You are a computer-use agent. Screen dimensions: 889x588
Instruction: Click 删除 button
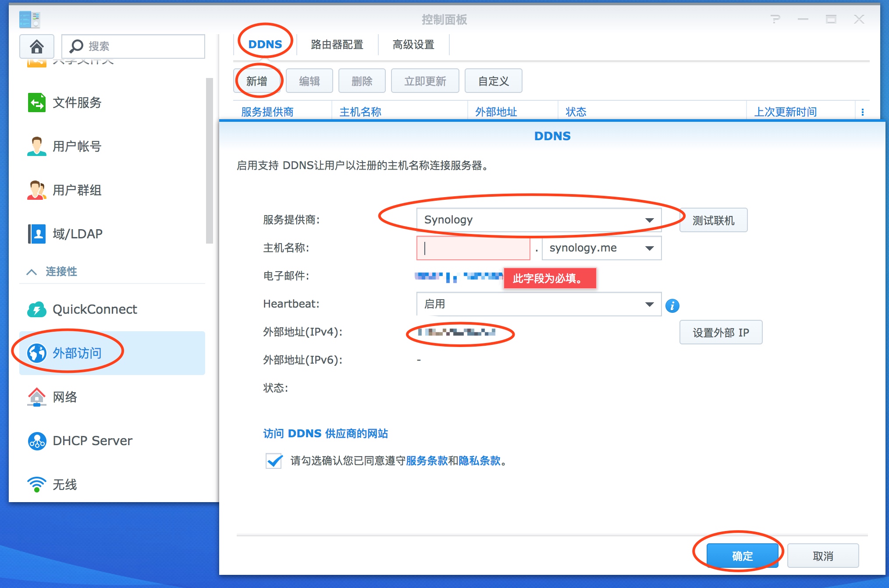pos(362,81)
